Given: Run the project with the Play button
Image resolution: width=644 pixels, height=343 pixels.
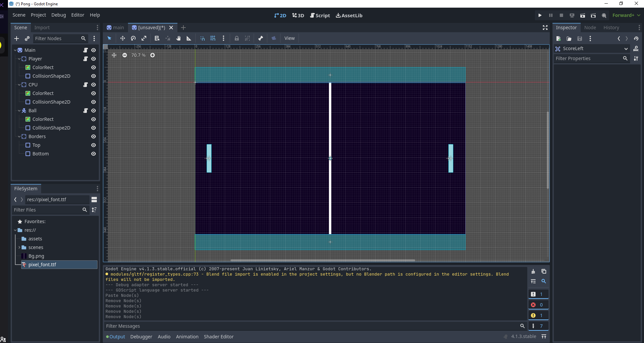Looking at the screenshot, I should 540,15.
